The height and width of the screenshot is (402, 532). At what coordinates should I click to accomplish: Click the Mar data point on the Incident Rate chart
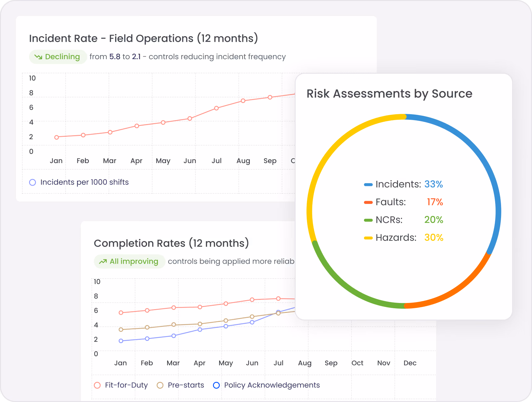(110, 132)
